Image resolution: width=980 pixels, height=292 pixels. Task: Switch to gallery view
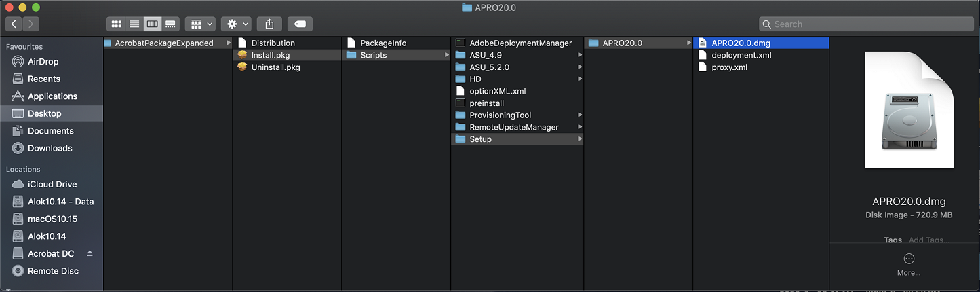tap(170, 24)
